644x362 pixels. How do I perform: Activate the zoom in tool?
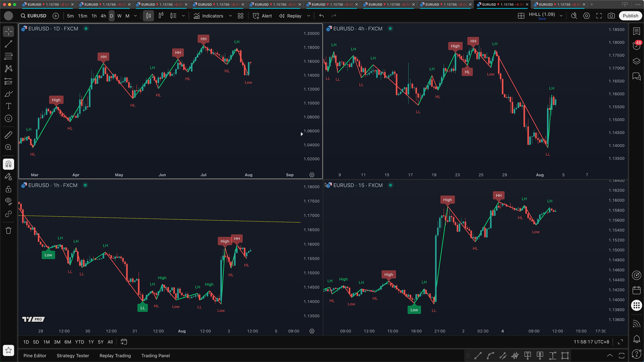pos(9,147)
